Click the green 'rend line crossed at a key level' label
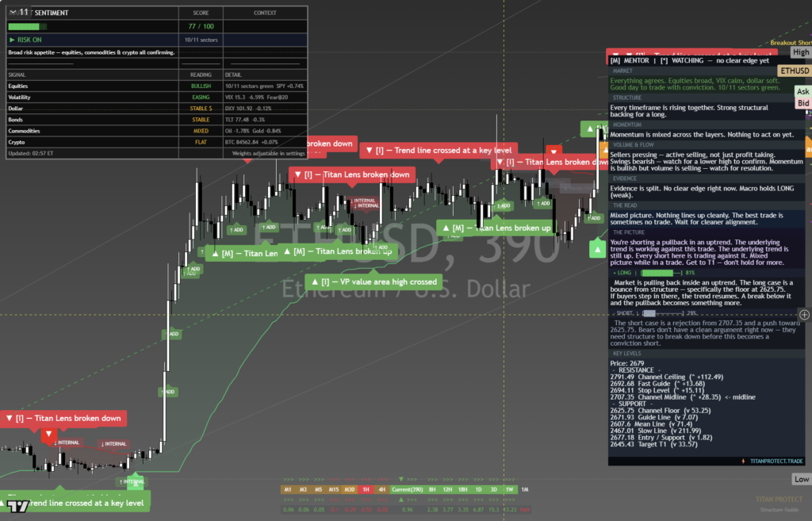This screenshot has height=521, width=812. [75, 503]
